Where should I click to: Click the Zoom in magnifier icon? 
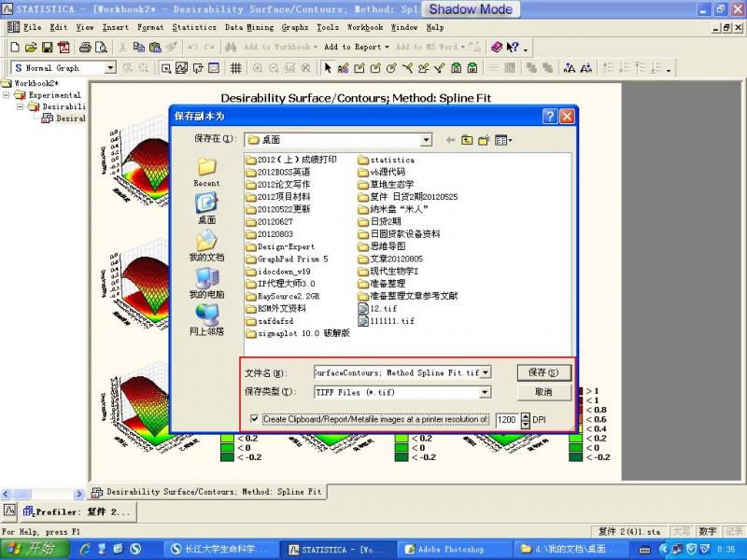(258, 68)
